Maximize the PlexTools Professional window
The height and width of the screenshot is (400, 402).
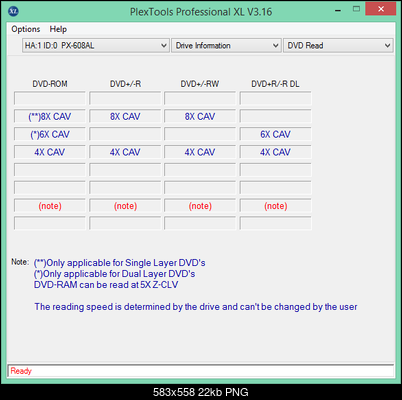pyautogui.click(x=356, y=9)
